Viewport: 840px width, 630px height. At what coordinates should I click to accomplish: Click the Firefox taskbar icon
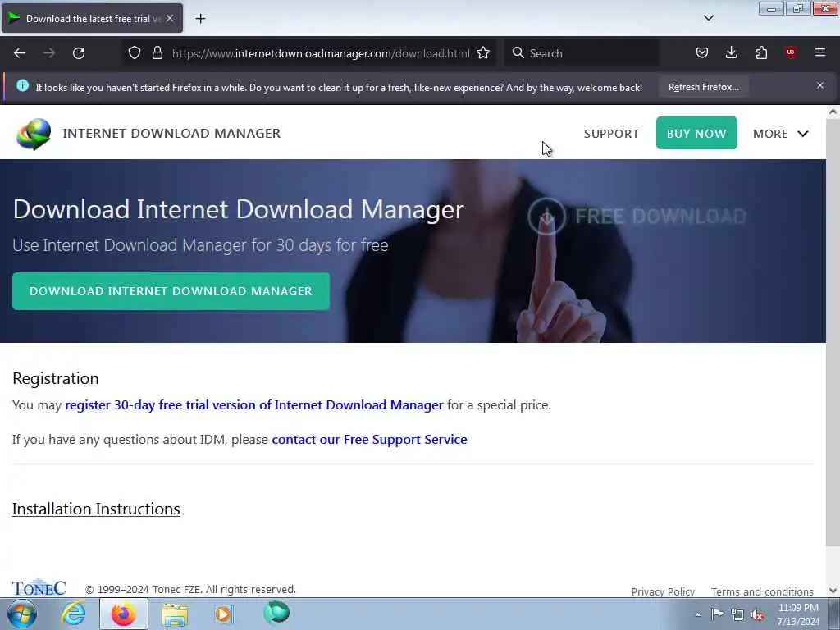[124, 614]
